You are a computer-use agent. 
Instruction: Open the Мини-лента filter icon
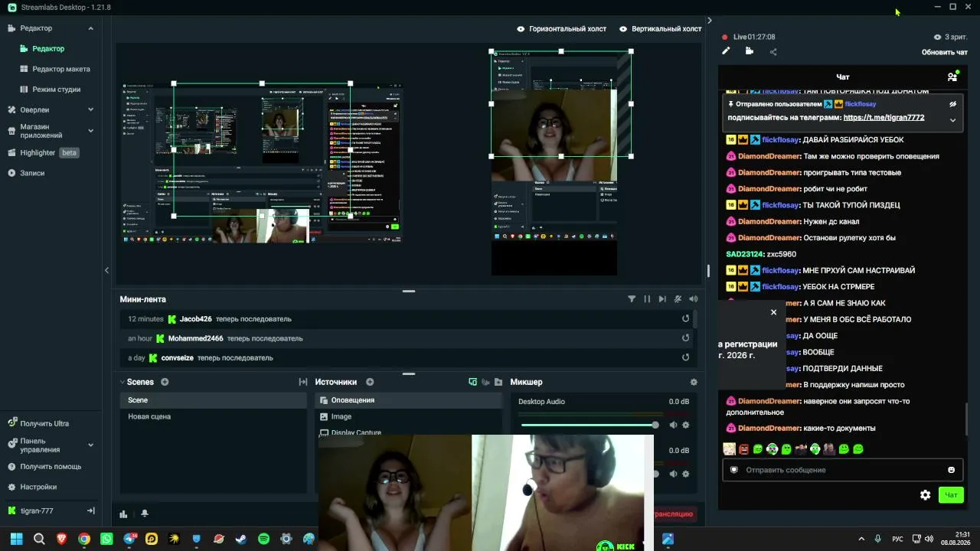click(x=632, y=299)
